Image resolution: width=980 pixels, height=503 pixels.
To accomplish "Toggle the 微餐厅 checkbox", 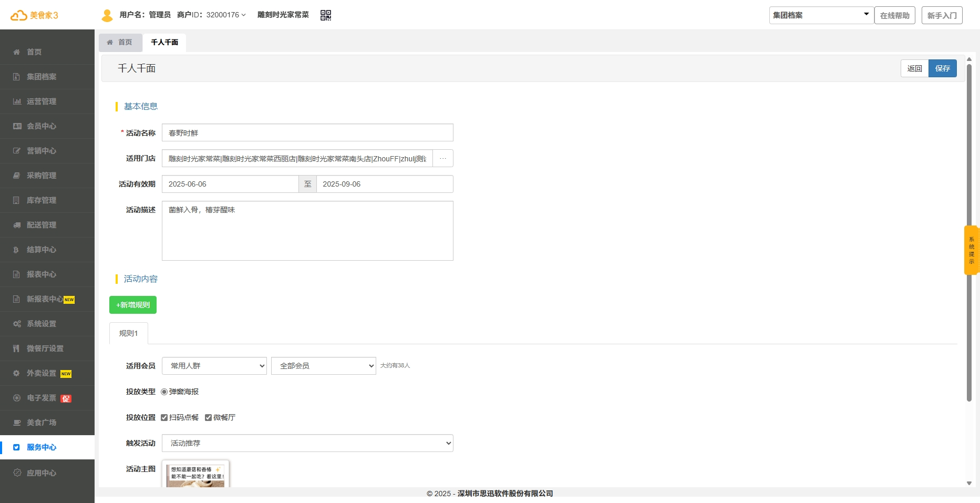I will [x=209, y=417].
